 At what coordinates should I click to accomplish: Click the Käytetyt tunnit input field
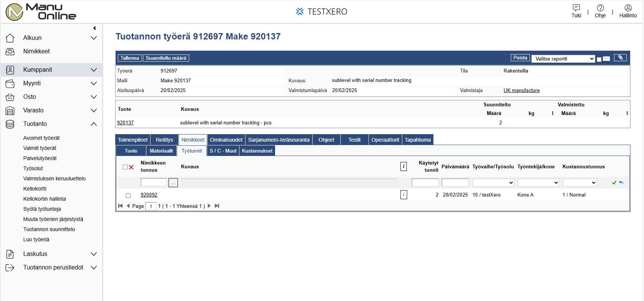[x=425, y=183]
